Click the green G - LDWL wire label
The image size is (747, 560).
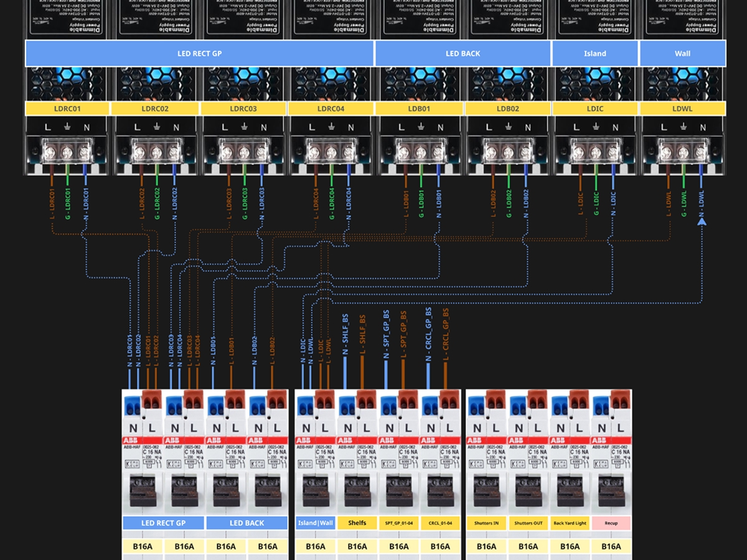(x=684, y=203)
